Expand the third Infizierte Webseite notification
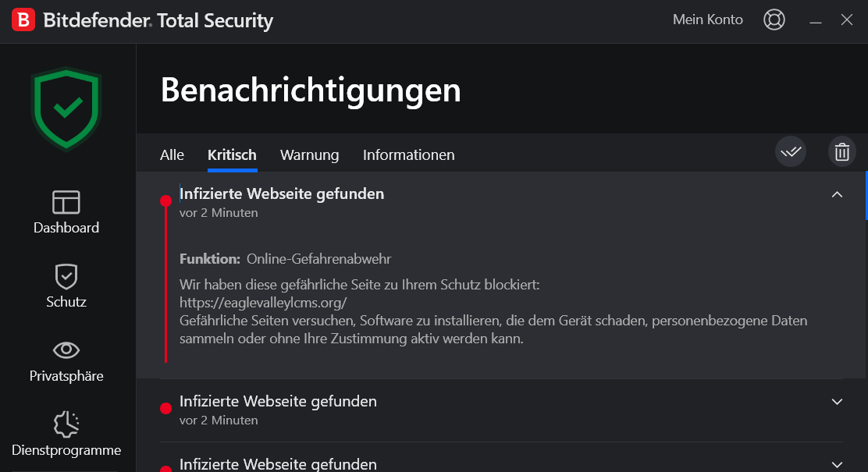 click(837, 465)
